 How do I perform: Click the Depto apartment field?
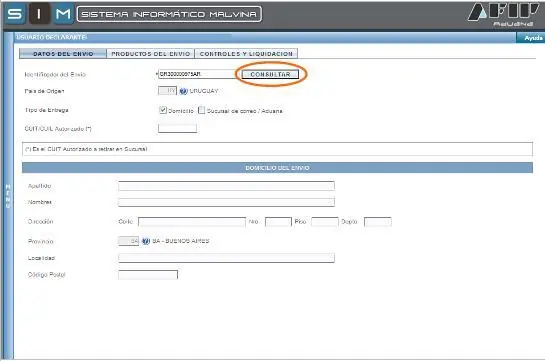pos(377,222)
